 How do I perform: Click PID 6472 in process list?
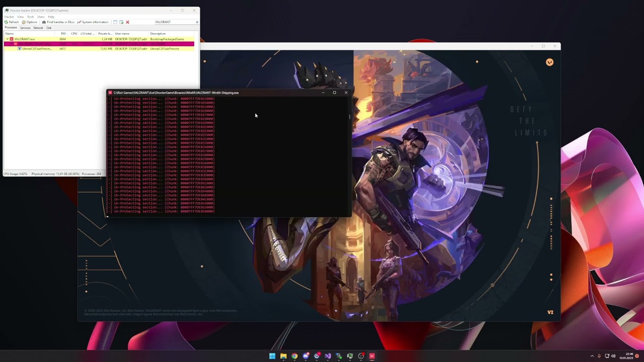(63, 49)
